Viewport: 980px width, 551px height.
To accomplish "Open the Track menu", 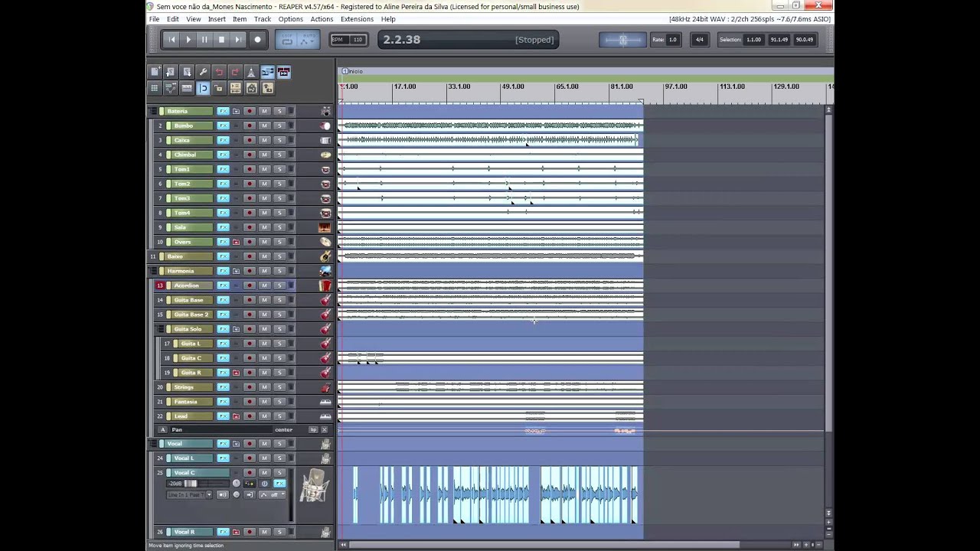I will [263, 19].
